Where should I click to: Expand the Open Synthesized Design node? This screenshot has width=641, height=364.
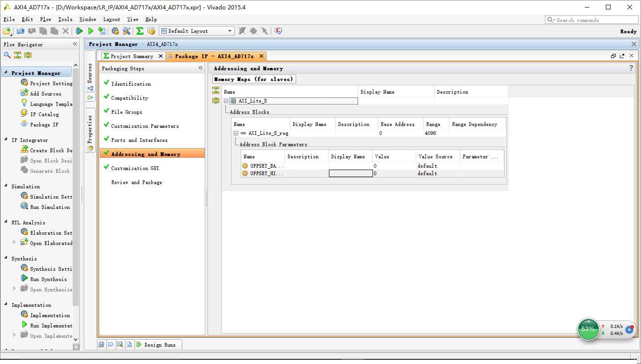point(14,289)
